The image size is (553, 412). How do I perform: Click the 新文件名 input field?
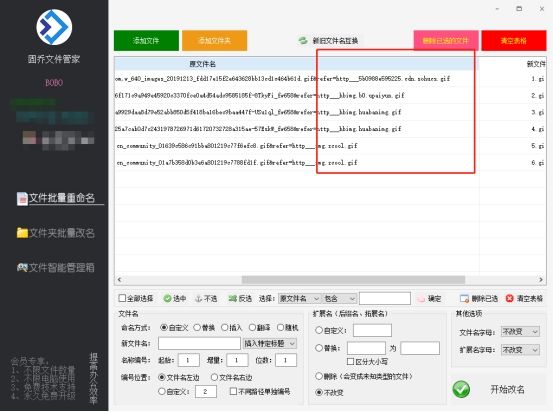coord(199,343)
